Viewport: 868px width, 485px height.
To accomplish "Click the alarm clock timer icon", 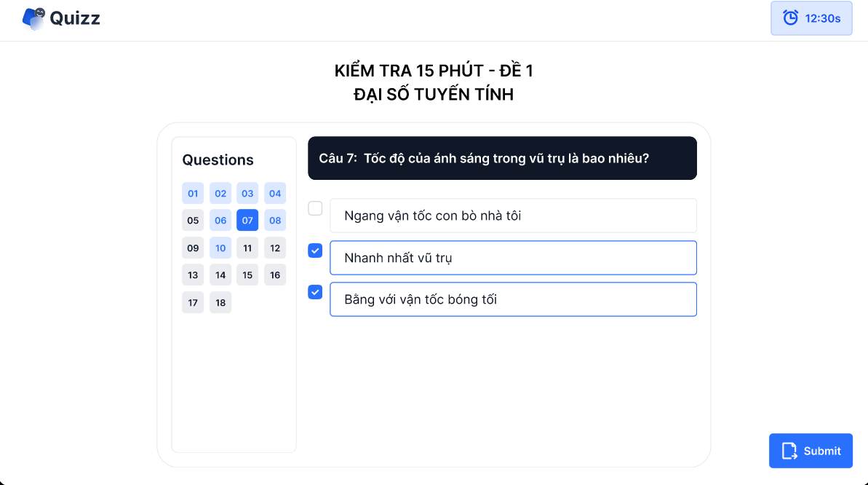I will 790,18.
